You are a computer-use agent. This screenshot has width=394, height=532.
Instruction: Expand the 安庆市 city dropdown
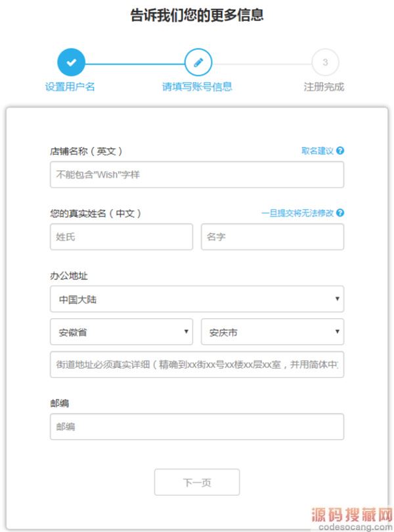[x=273, y=331]
